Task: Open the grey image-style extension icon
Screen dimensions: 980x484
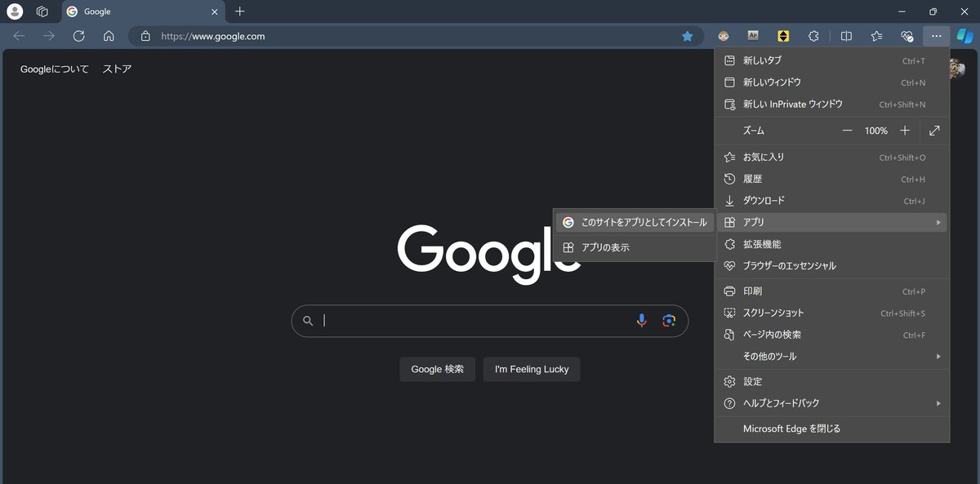Action: pyautogui.click(x=753, y=36)
